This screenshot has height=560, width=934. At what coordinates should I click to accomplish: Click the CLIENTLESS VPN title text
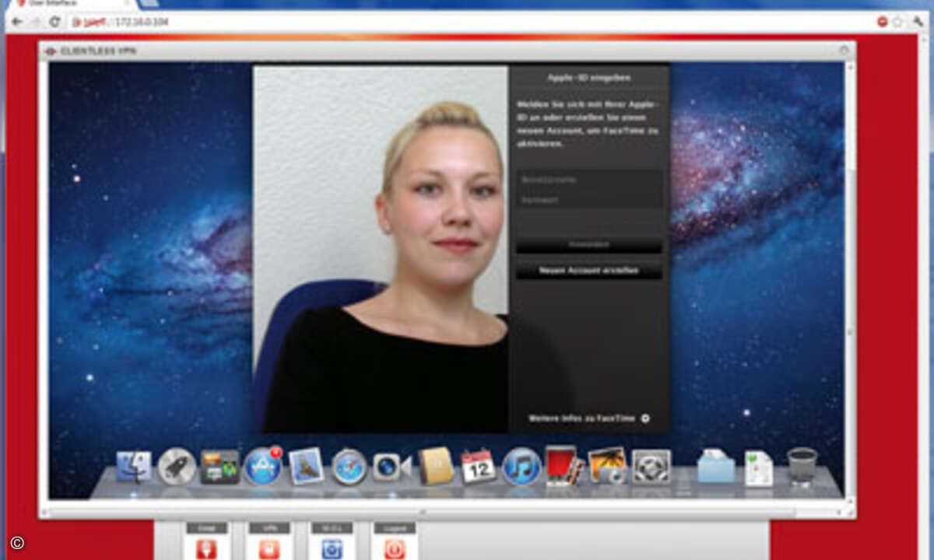tap(98, 51)
